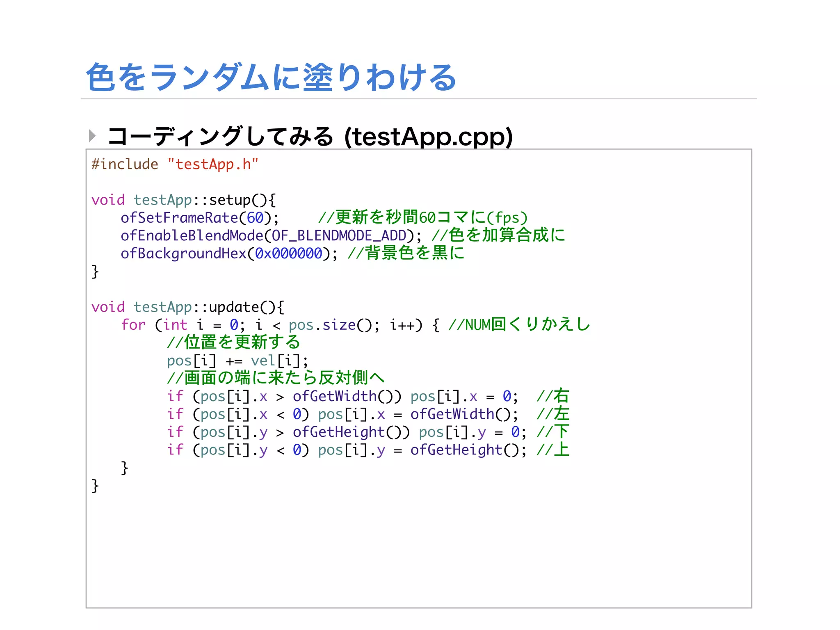Click the comment //画面の端に来たら反対側へ
This screenshot has width=840, height=630.
276,378
